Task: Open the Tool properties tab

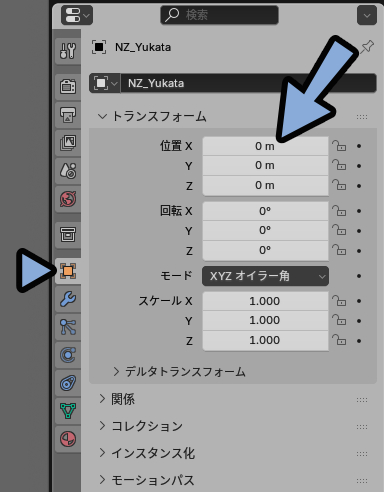Action: (x=68, y=51)
